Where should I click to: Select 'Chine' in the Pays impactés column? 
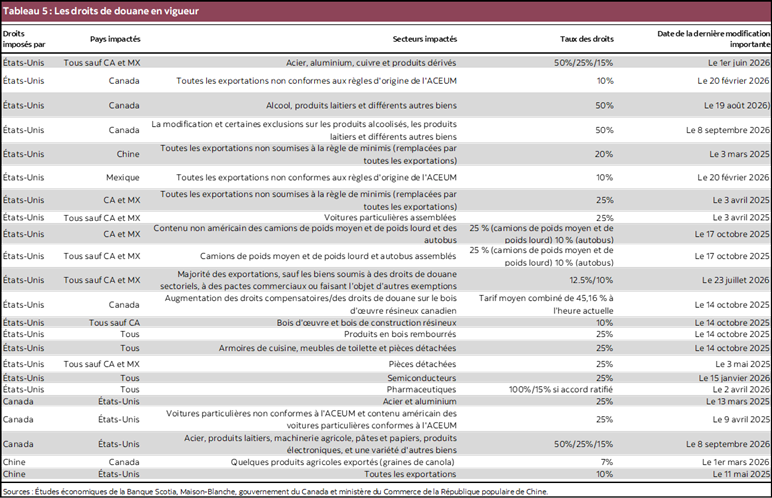[x=128, y=154]
